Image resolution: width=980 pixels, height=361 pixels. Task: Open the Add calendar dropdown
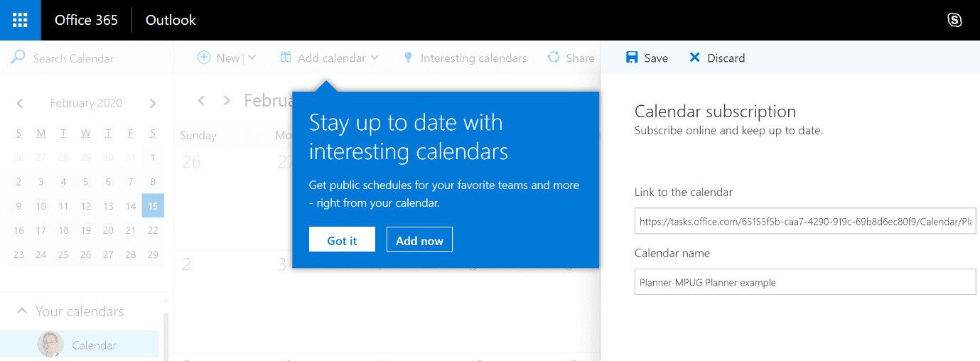tap(329, 58)
